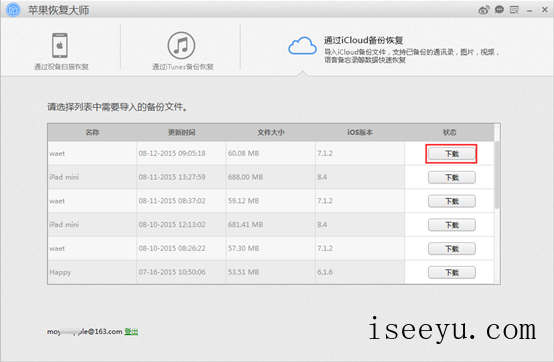Select the 通过iCloud备份恢复 tab
Image resolution: width=554 pixels, height=362 pixels.
[393, 49]
